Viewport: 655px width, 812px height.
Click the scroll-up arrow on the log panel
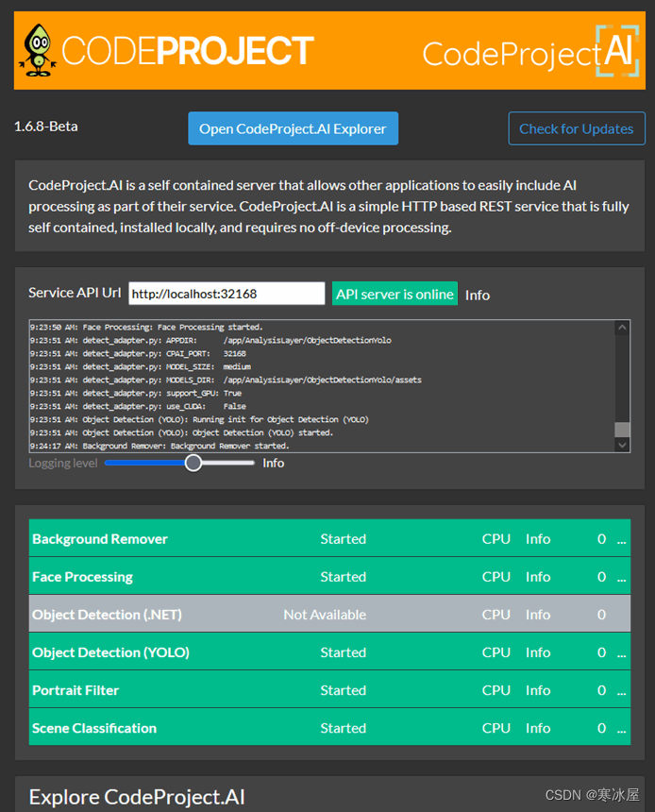pos(621,328)
